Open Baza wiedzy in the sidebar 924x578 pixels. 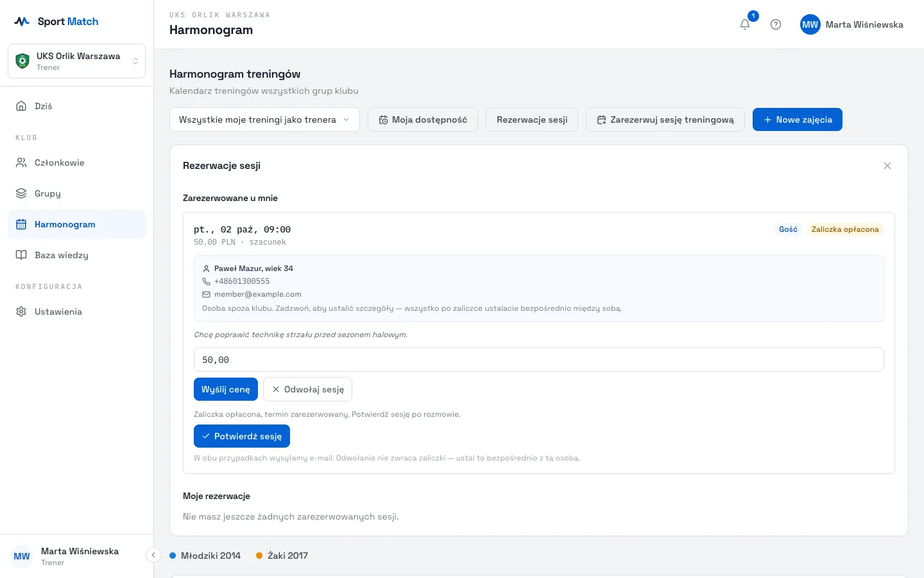click(x=77, y=255)
